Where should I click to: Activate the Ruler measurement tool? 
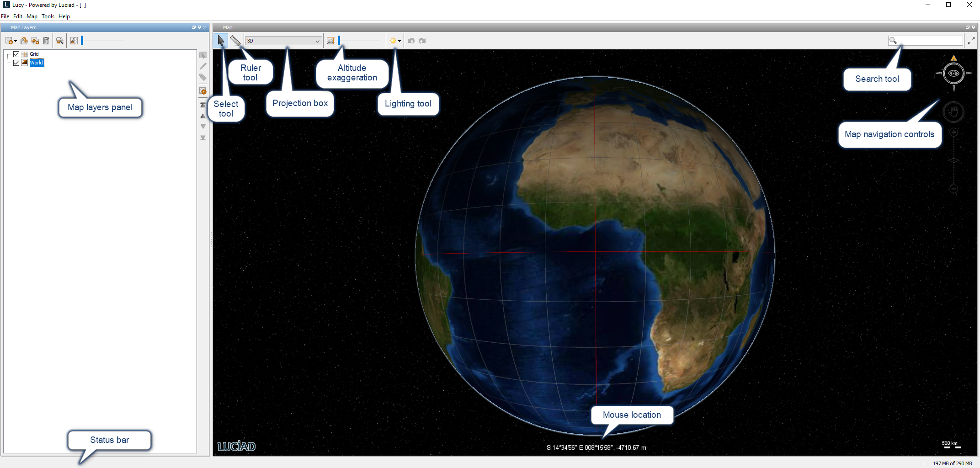tap(235, 41)
